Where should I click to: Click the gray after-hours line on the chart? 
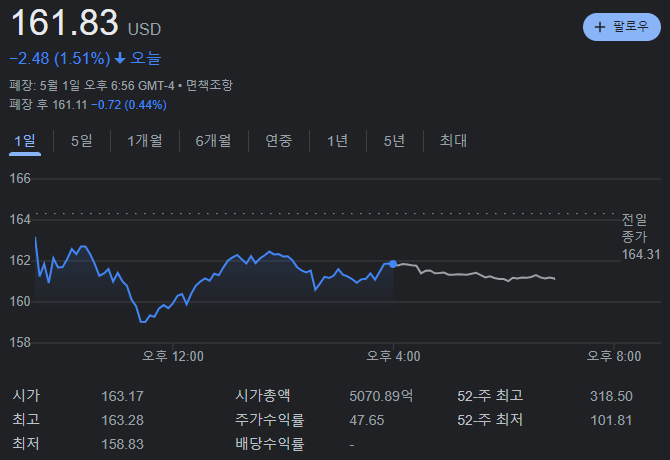(x=474, y=273)
